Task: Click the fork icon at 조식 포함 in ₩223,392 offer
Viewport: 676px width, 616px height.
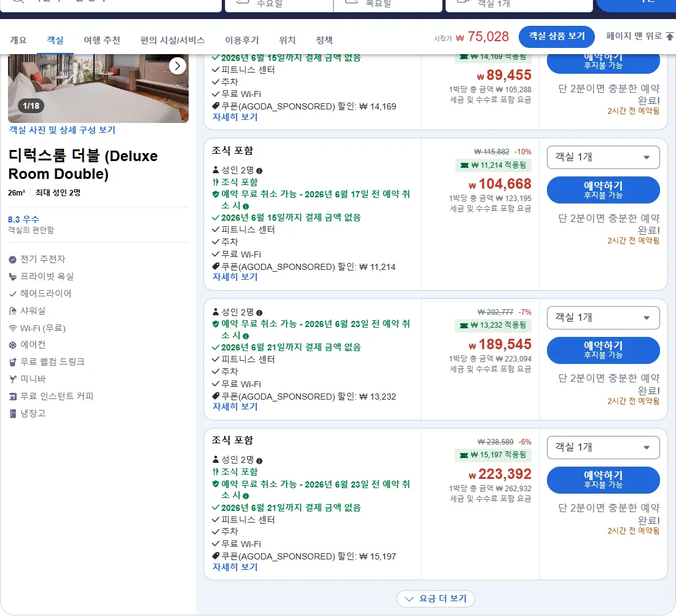Action: (216, 472)
